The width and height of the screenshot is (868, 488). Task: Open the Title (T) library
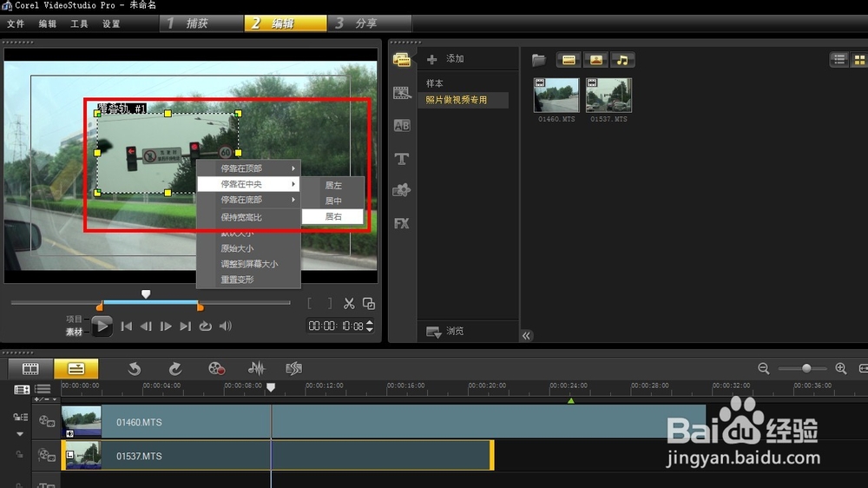click(401, 159)
